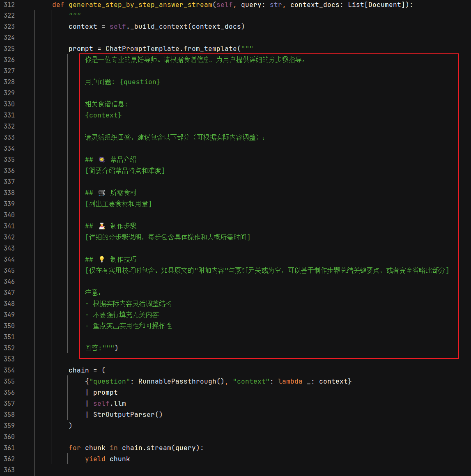
Task: Click the '制作步骤' heading text
Action: 123,226
